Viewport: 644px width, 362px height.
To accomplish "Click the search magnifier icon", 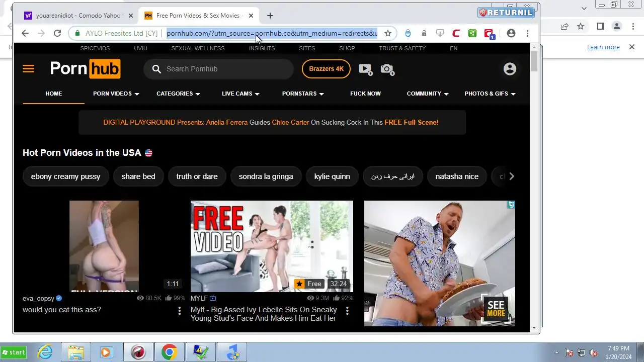I will point(156,69).
